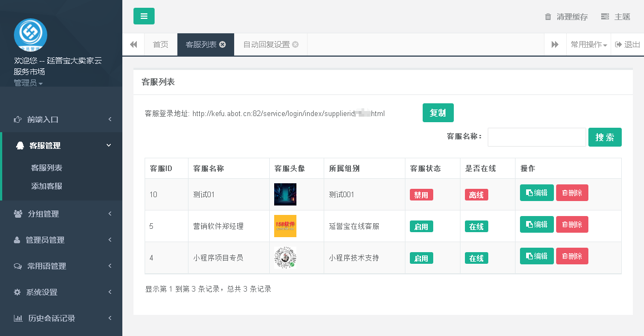The height and width of the screenshot is (336, 644).
Task: Delete the 测试01 row
Action: tap(572, 193)
